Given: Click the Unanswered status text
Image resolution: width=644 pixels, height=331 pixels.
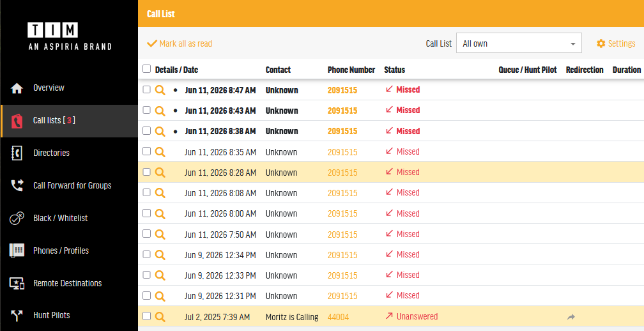Looking at the screenshot, I should (x=417, y=317).
